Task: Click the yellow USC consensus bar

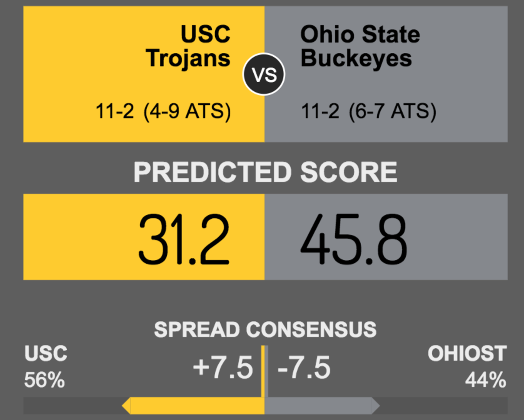Action: pos(193,406)
